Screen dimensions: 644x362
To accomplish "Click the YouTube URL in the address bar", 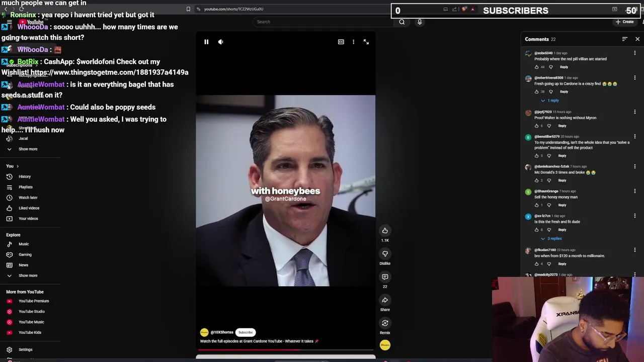I will [233, 9].
